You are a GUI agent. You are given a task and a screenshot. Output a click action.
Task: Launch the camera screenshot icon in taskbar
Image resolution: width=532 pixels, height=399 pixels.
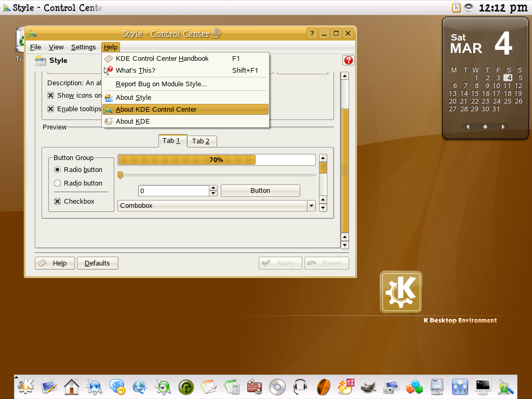point(391,387)
